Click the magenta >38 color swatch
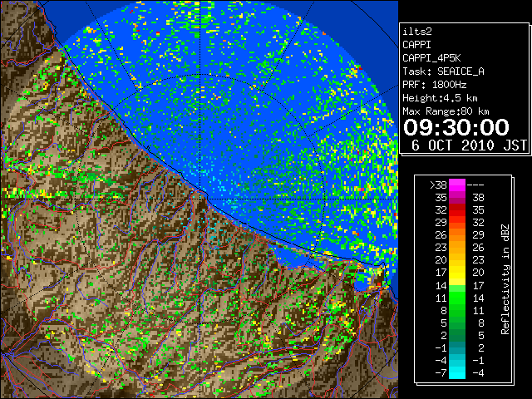 point(457,185)
